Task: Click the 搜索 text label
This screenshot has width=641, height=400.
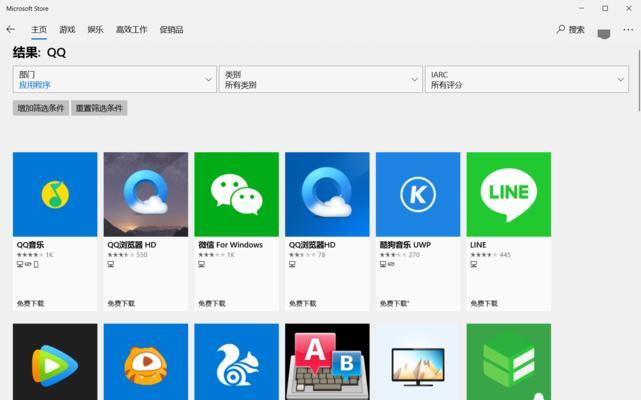Action: [x=576, y=29]
